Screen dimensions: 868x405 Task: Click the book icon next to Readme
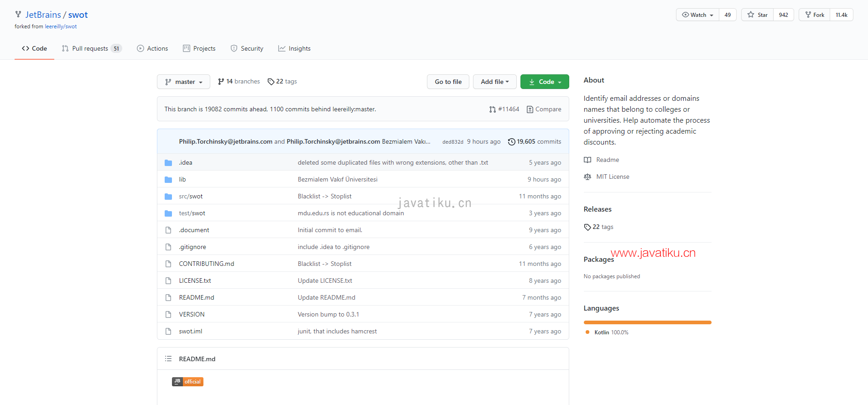587,160
